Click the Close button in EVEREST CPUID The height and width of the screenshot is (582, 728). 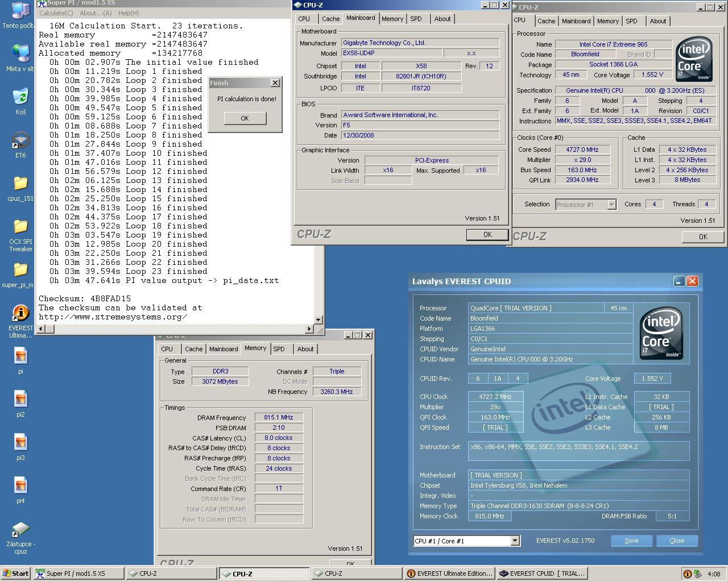pos(677,541)
